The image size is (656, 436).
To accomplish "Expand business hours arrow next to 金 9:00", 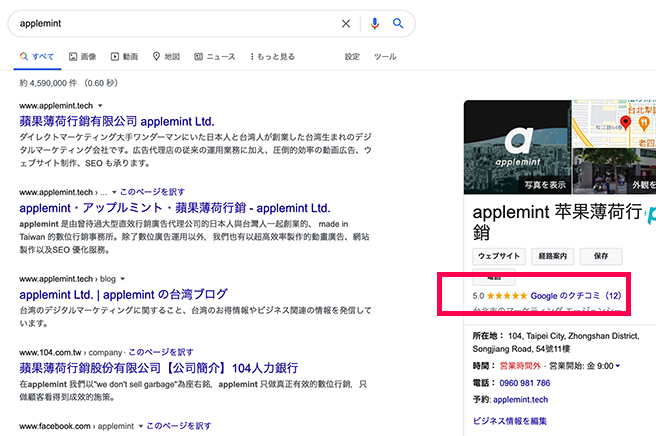I will (618, 366).
